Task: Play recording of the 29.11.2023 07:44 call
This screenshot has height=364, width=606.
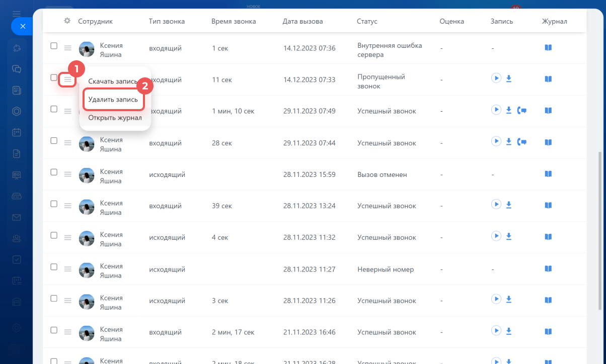Action: 496,141
